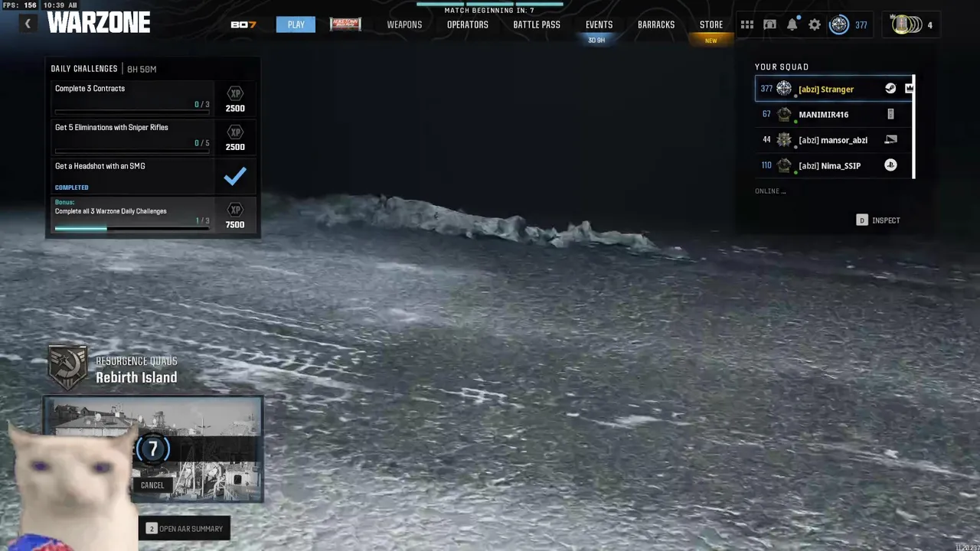
Task: Open the BO7 game switcher
Action: point(243,24)
